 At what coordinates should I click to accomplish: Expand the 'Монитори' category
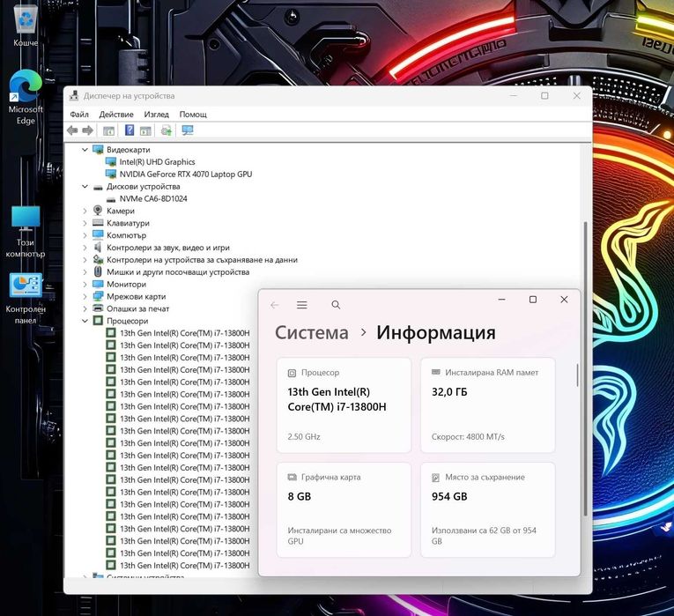pos(85,285)
